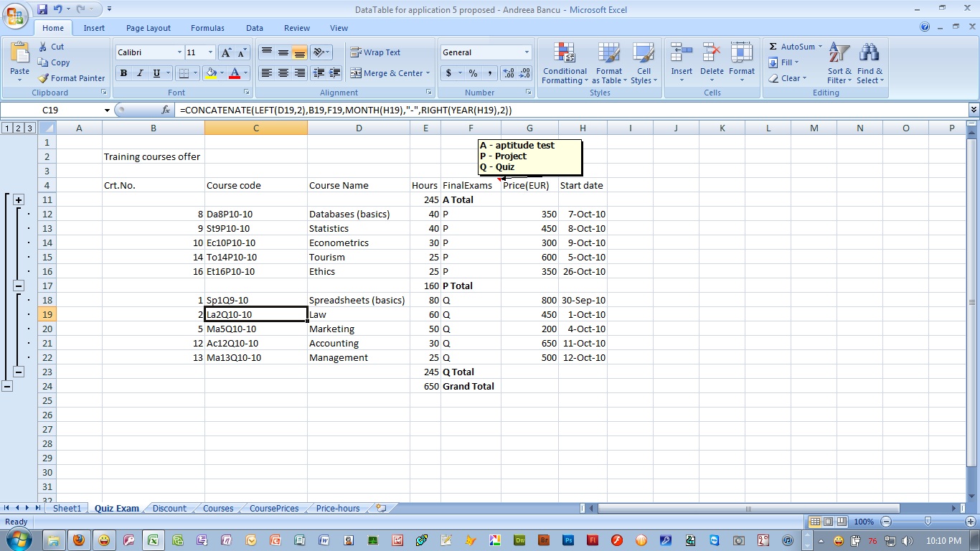This screenshot has width=980, height=551.
Task: Collapse the outline group above row 17
Action: [x=18, y=286]
